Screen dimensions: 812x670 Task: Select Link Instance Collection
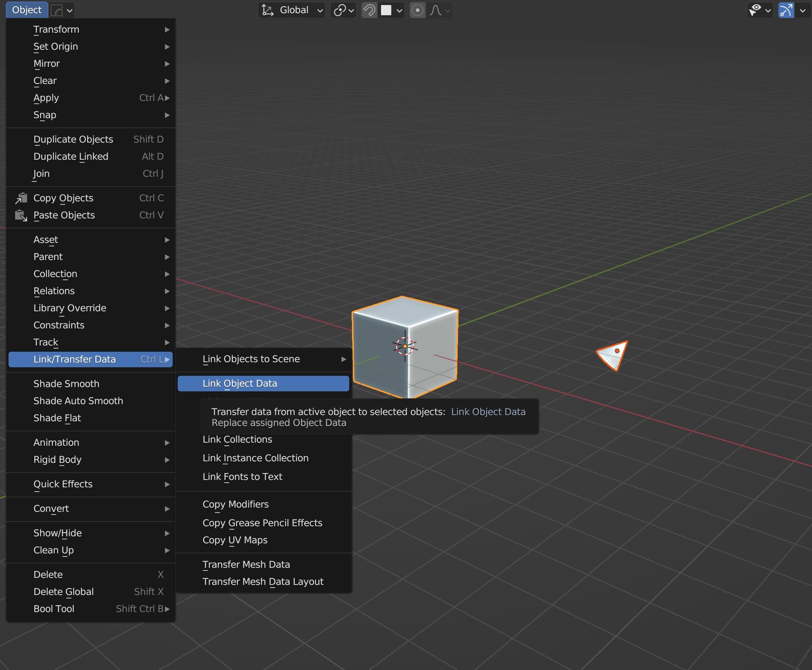pos(263,458)
